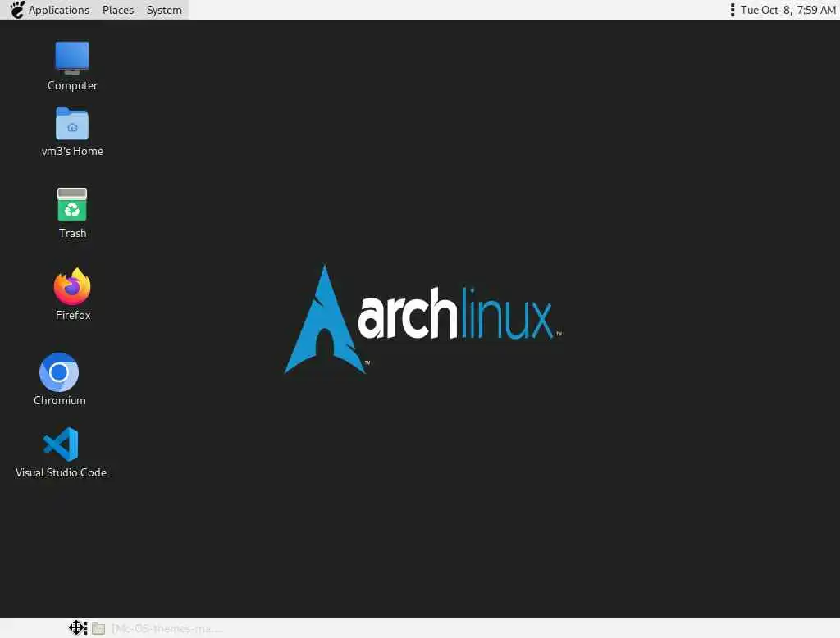Image resolution: width=840 pixels, height=638 pixels.
Task: Click the 'vm3's Home' label text
Action: coord(72,151)
